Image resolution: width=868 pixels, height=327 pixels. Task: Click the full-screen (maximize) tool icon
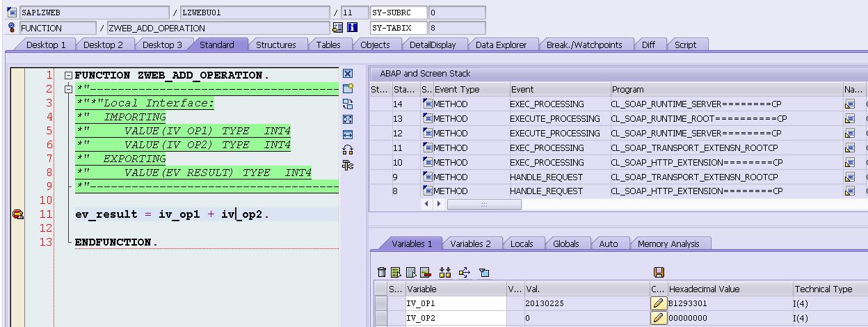coord(348,119)
